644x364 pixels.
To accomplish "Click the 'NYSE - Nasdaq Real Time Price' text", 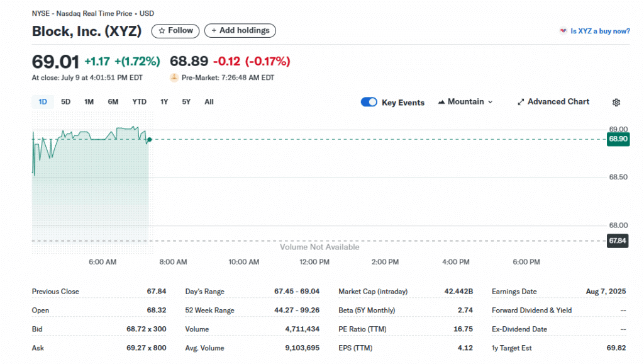I will [82, 14].
